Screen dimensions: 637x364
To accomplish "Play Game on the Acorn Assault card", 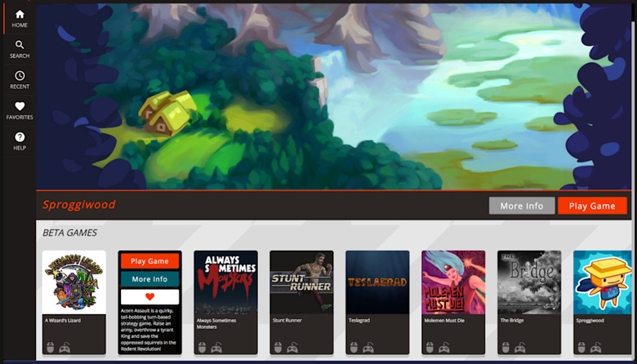I will pos(149,261).
